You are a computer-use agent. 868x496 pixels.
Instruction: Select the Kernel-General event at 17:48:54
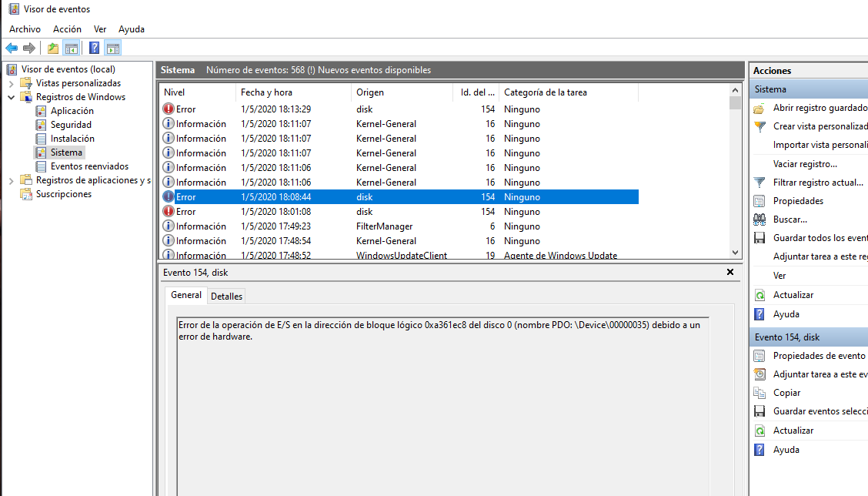coord(399,241)
